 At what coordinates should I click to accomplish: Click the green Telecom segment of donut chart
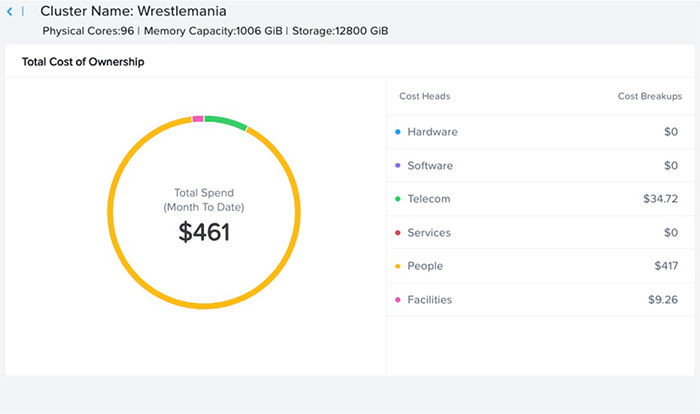click(x=226, y=122)
